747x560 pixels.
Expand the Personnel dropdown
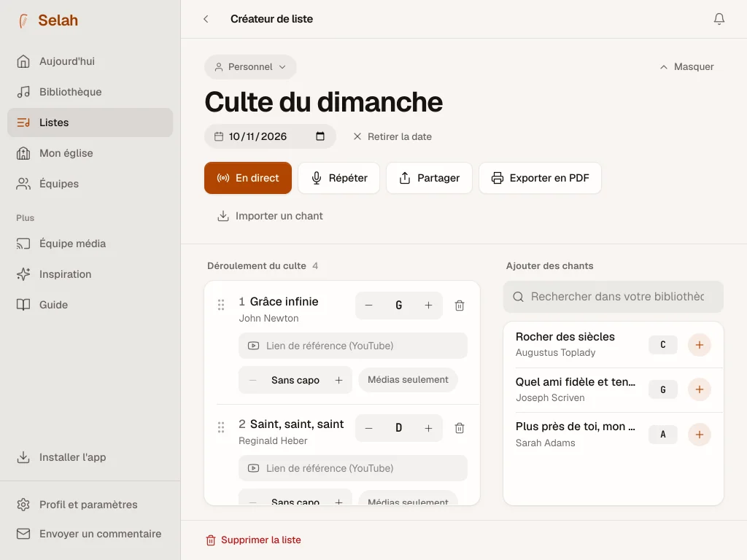(250, 67)
